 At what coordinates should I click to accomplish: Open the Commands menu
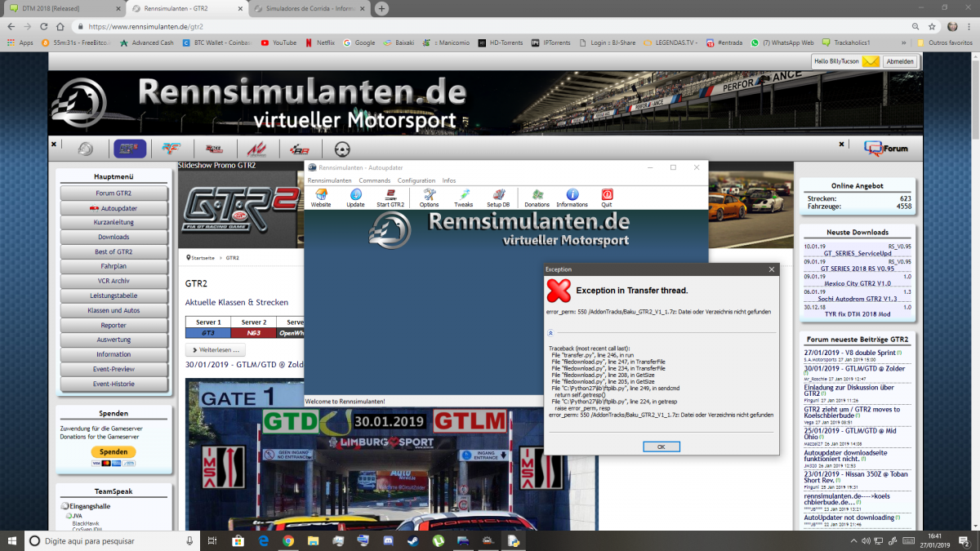[375, 180]
